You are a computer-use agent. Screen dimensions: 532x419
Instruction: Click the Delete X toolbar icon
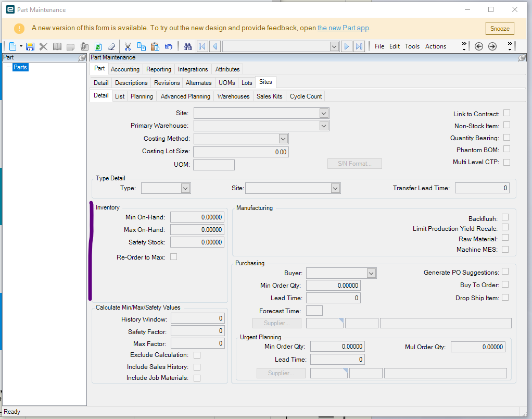43,46
